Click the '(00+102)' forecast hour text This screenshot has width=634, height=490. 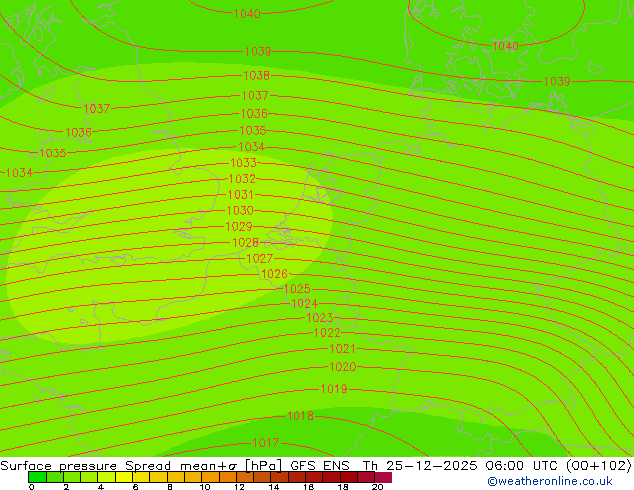[598, 466]
